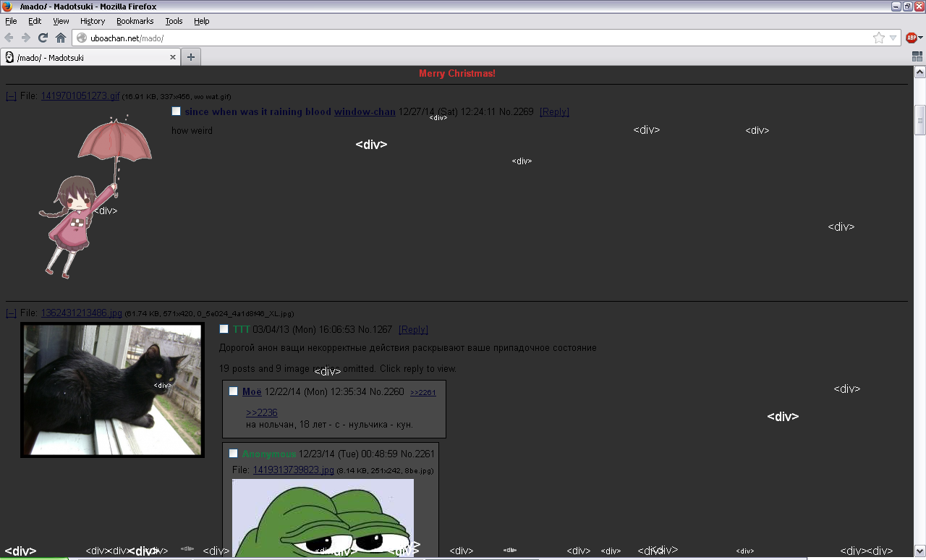Open a new tab
Viewport: 926px width, 560px height.
(191, 57)
